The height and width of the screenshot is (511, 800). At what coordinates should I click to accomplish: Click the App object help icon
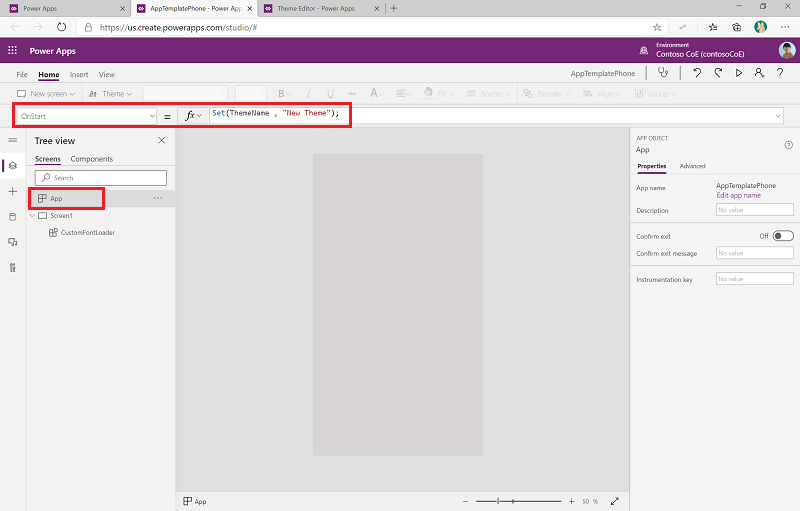pyautogui.click(x=788, y=145)
